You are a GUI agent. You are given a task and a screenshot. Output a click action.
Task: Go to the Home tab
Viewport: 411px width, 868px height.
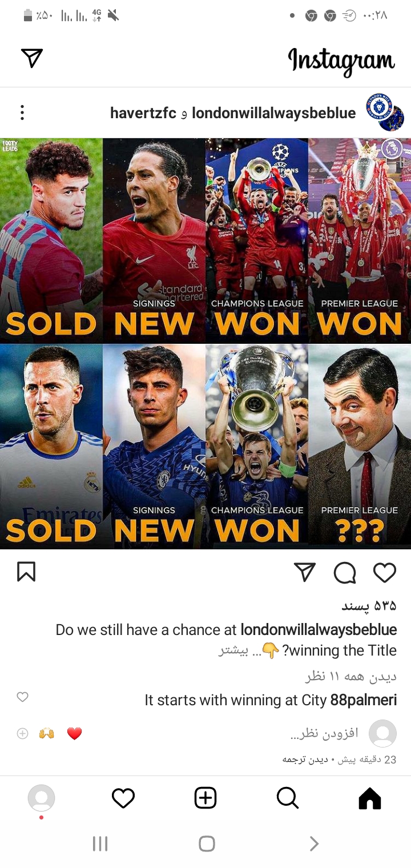(x=369, y=798)
